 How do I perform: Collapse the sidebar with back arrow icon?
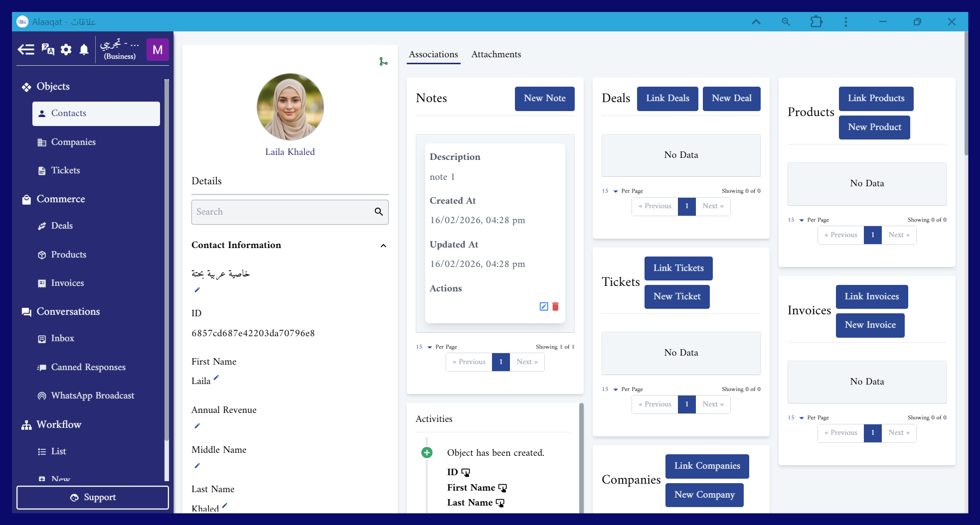click(26, 50)
